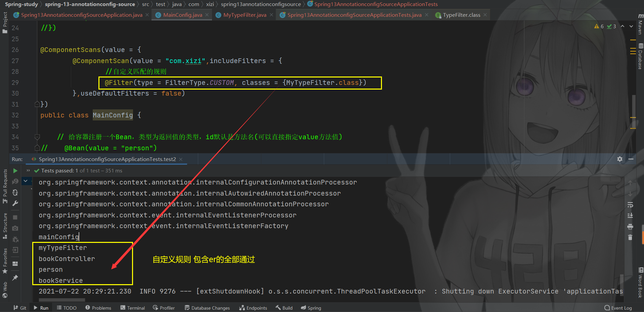Open Spring13AnnotationconfigSourceApplicationTests.java tab
The height and width of the screenshot is (312, 644).
(354, 15)
